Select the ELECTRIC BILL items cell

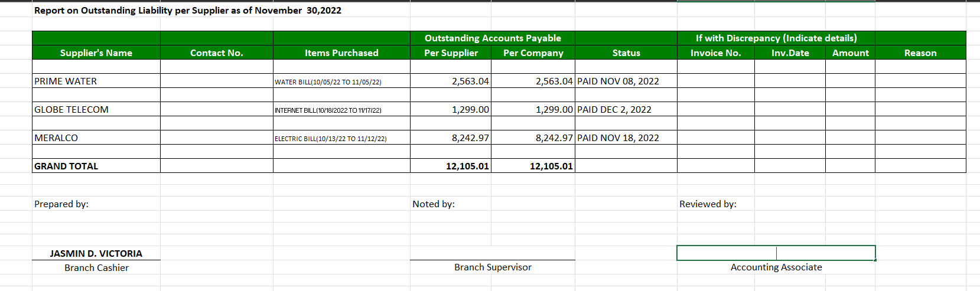(341, 138)
